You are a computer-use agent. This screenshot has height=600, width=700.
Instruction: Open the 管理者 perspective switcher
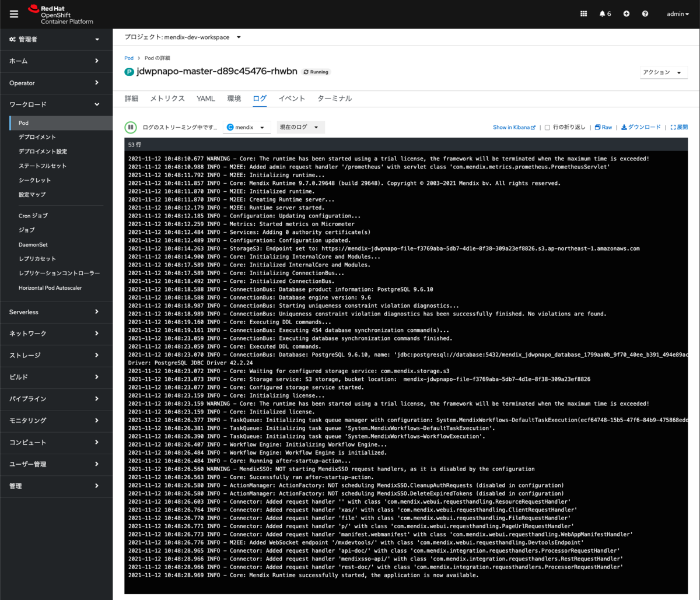[x=56, y=39]
